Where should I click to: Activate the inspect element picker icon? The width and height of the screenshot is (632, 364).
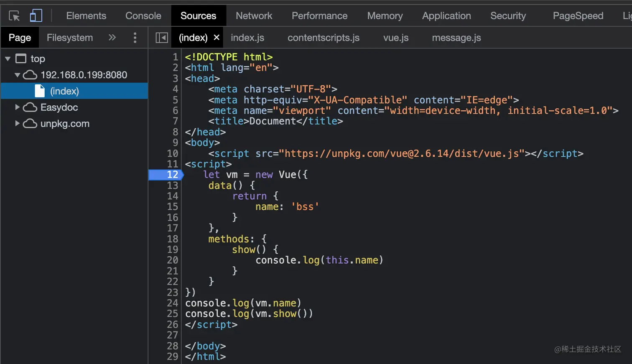pos(14,16)
